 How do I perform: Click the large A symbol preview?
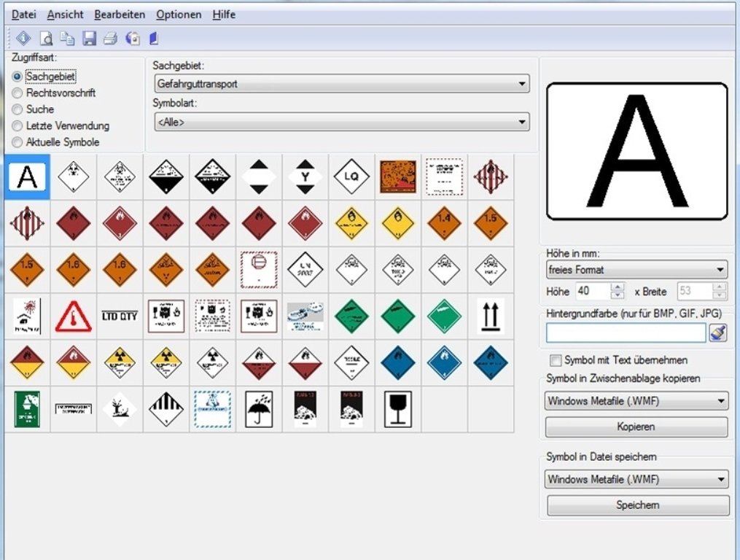pos(636,152)
